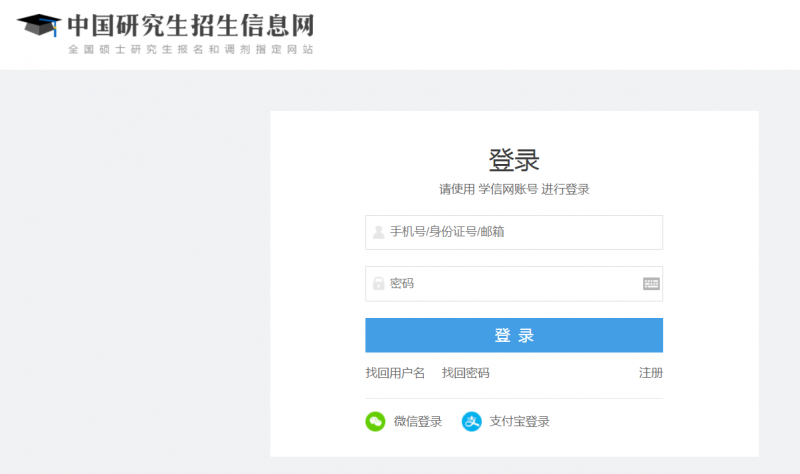
Task: Choose 支付宝登录 text link
Action: (x=519, y=421)
